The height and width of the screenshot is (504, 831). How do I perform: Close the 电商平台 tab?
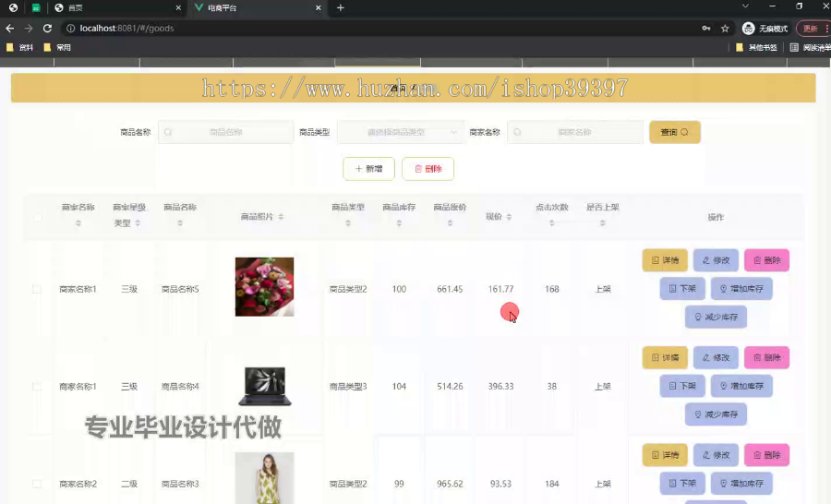[x=318, y=7]
